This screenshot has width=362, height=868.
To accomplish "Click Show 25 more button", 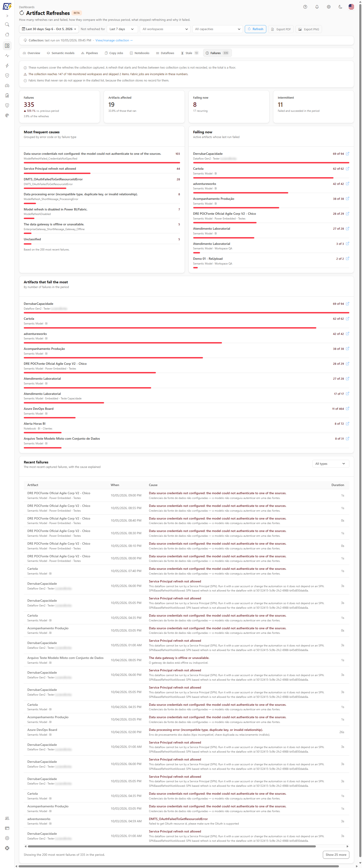I will pos(336,854).
